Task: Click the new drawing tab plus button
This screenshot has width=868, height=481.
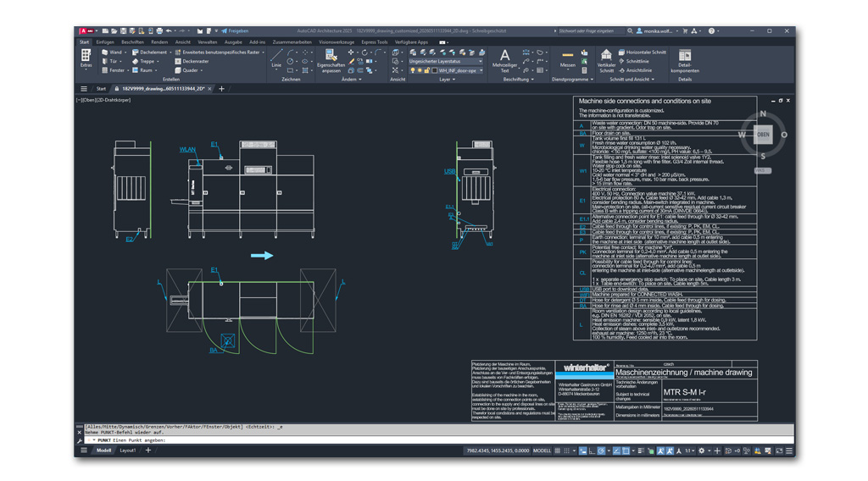Action: [221, 88]
